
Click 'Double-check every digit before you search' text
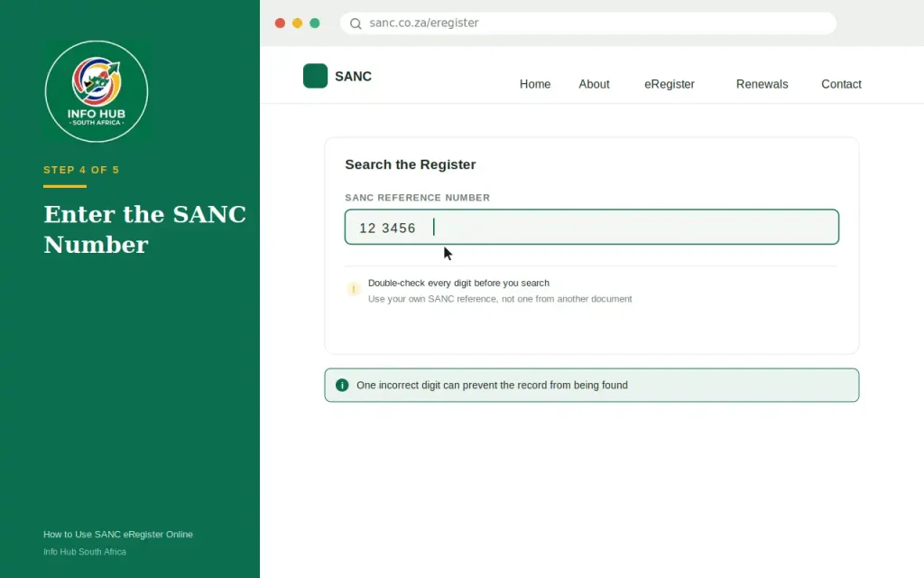pos(458,283)
